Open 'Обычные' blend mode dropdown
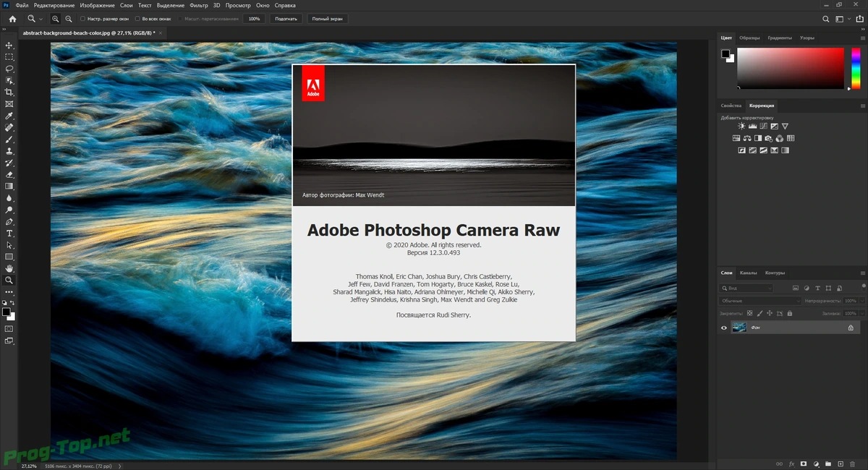Viewport: 868px width, 470px height. pyautogui.click(x=760, y=301)
